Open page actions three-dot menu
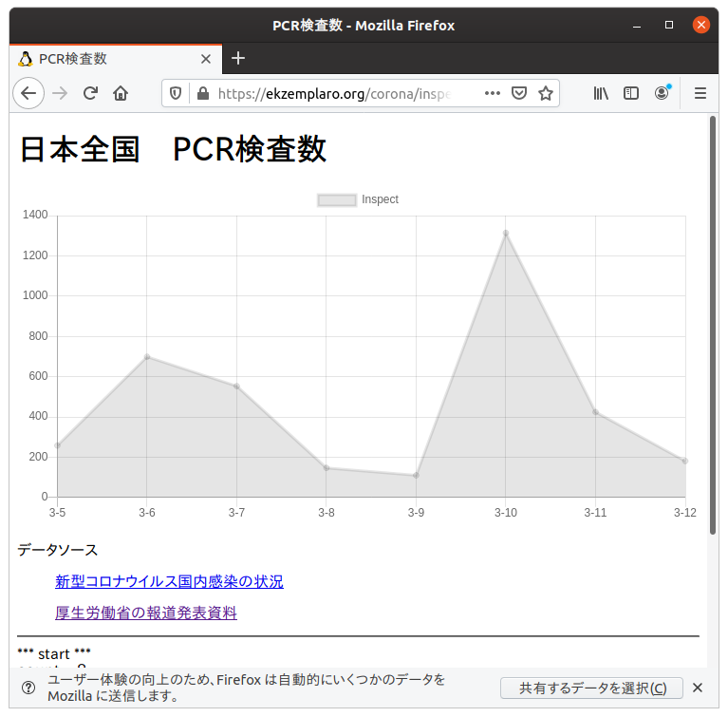The height and width of the screenshot is (717, 728). [493, 93]
